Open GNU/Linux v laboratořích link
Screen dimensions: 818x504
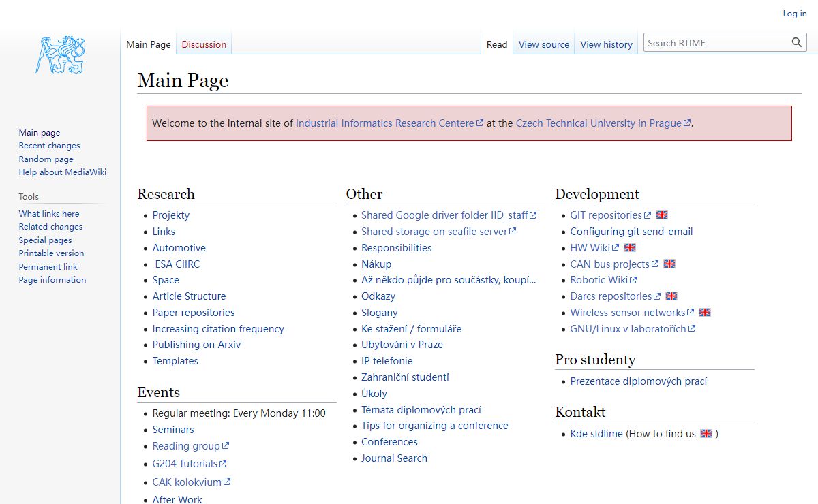(633, 329)
